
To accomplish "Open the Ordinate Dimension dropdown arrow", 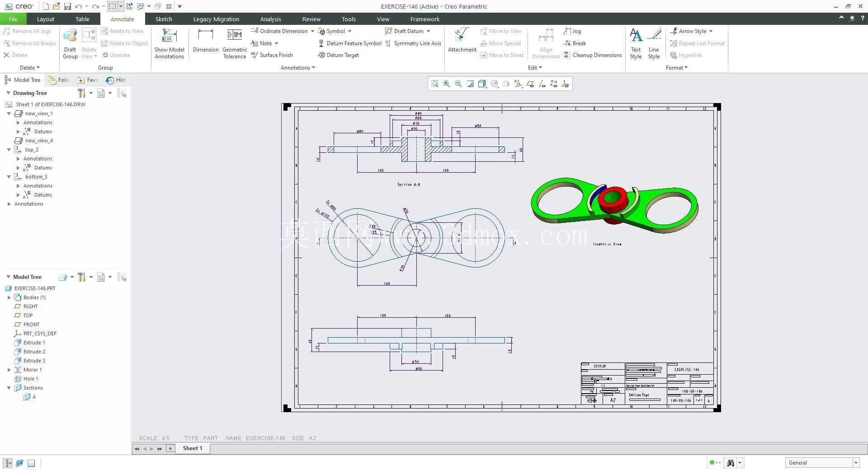I will pyautogui.click(x=312, y=31).
